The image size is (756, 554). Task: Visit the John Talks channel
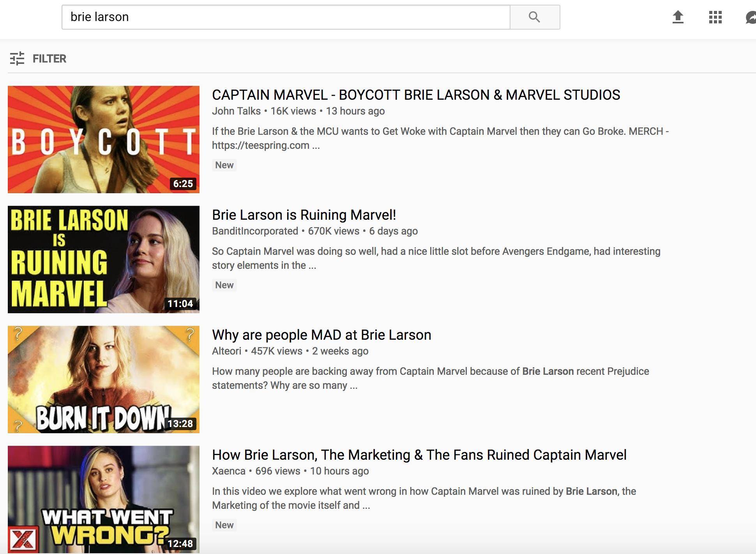coord(236,111)
